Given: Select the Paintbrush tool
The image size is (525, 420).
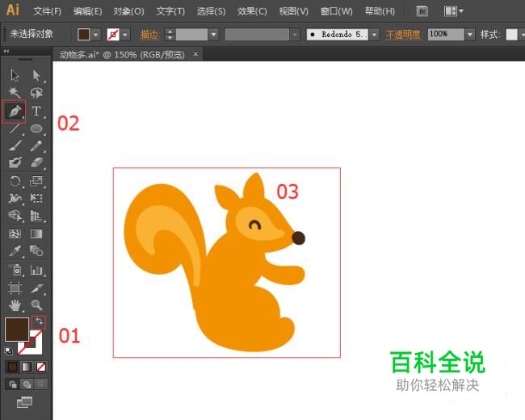Looking at the screenshot, I should pyautogui.click(x=15, y=145).
